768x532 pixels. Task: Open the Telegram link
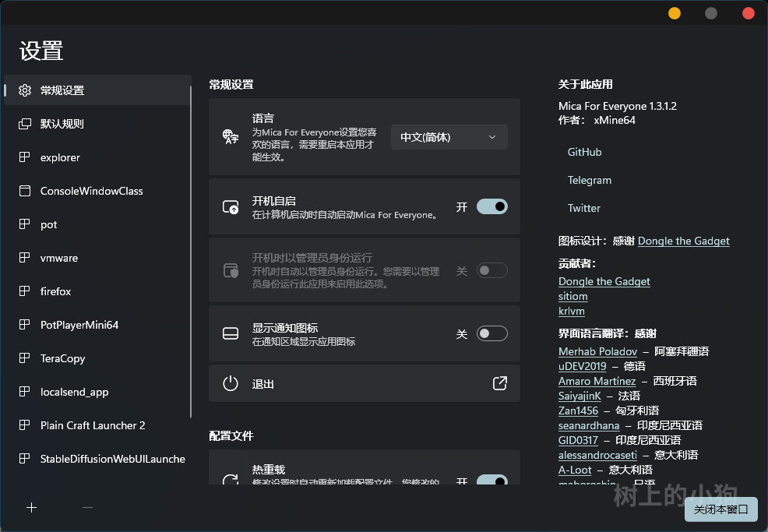[589, 180]
